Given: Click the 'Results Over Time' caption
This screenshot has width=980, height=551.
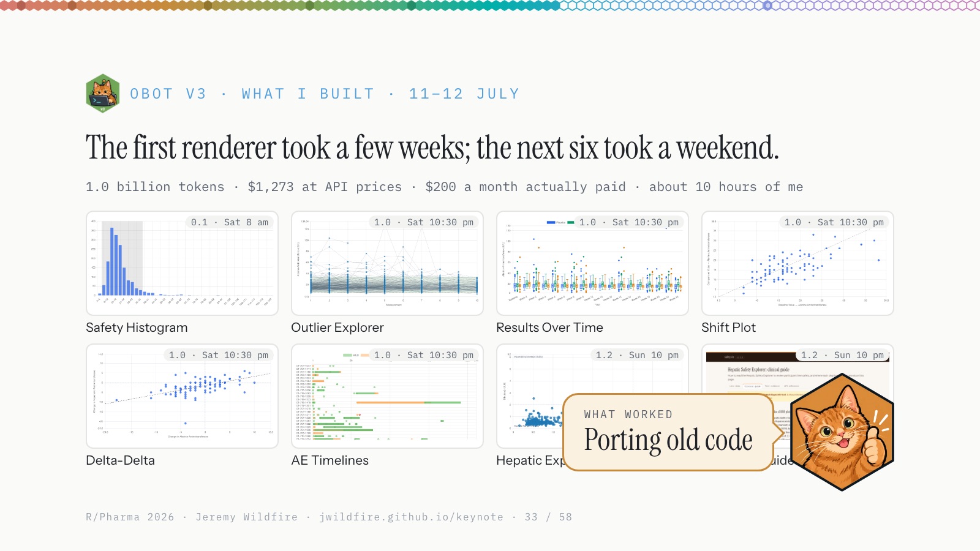Looking at the screenshot, I should click(x=549, y=328).
